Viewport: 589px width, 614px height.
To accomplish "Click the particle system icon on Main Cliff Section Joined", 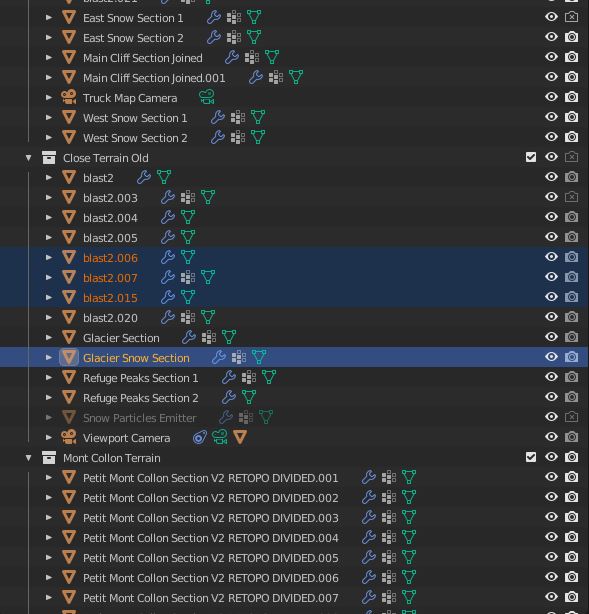I will coord(252,58).
